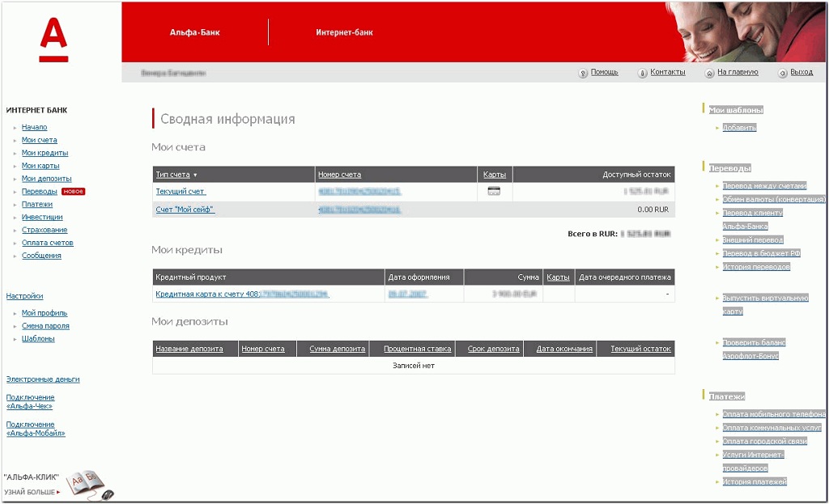The height and width of the screenshot is (504, 829).
Task: Toggle the sort arrow next to Тип счета
Action: (195, 175)
